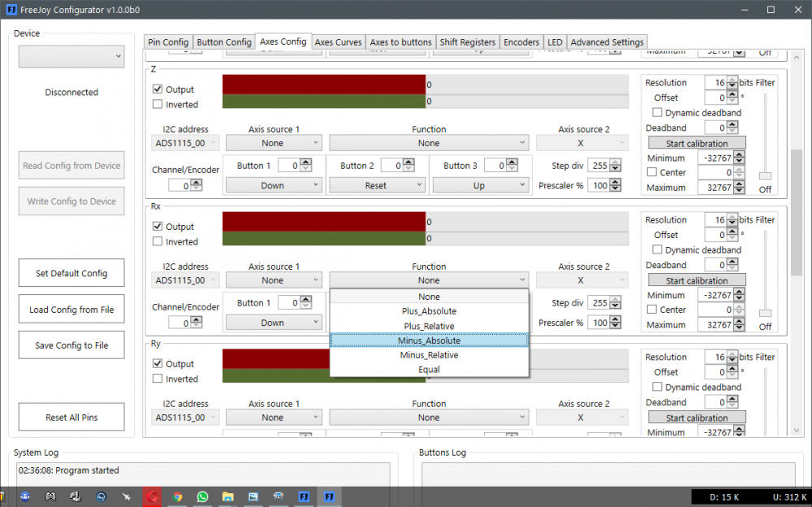Select Equal function option
This screenshot has width=812, height=507.
click(x=430, y=370)
